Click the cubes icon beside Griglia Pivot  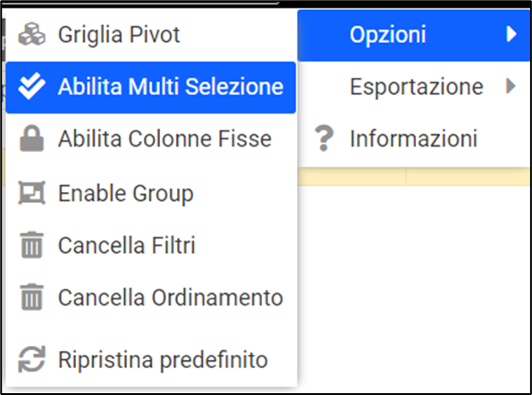(31, 34)
